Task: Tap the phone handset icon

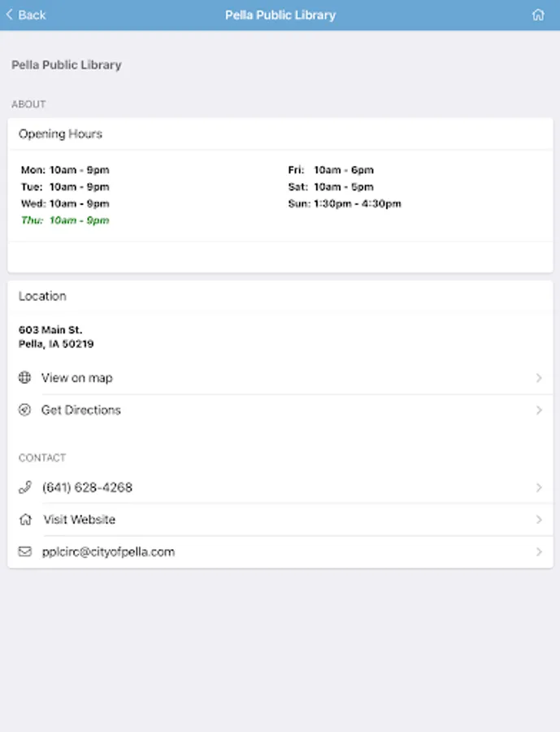Action: [x=25, y=487]
